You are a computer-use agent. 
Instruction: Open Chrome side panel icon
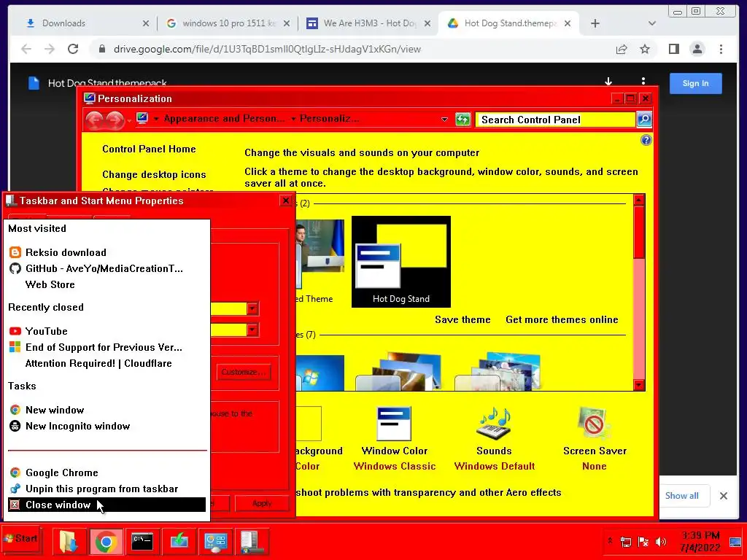673,49
